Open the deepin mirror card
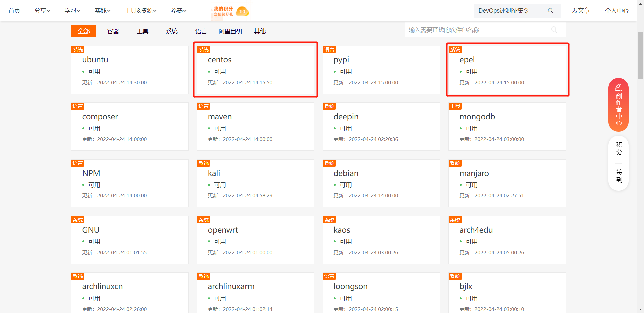 click(x=381, y=127)
